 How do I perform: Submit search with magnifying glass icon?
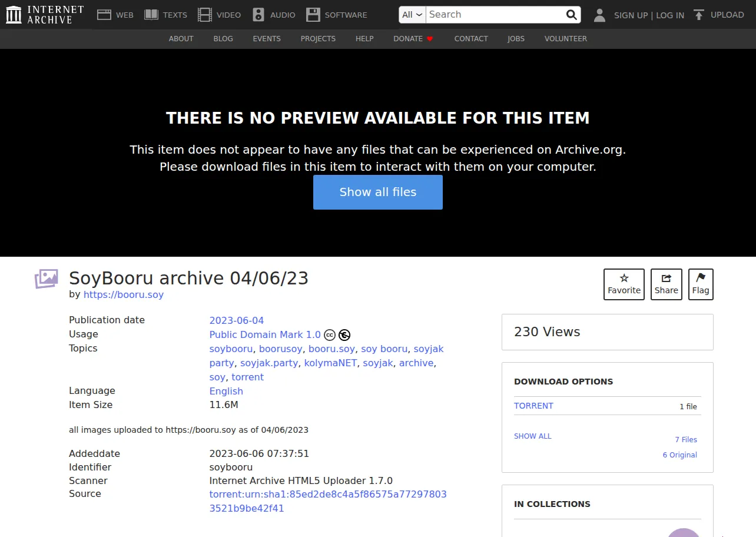click(571, 15)
